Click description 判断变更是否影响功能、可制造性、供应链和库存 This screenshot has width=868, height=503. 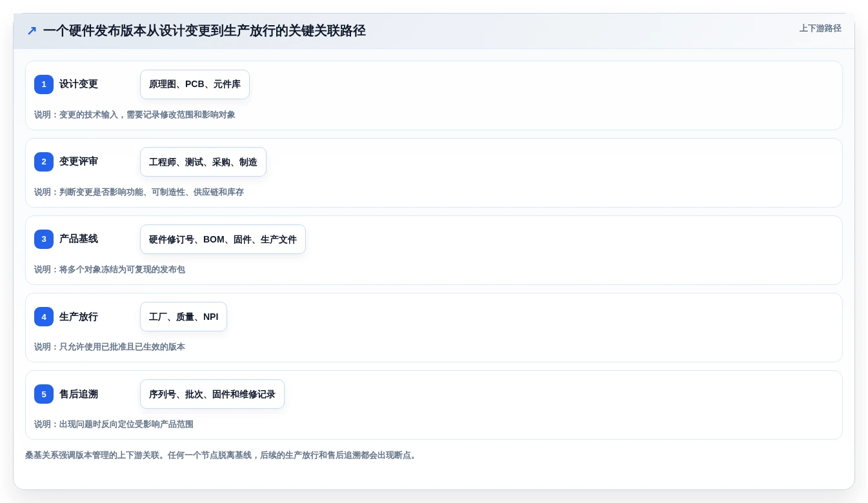[152, 192]
